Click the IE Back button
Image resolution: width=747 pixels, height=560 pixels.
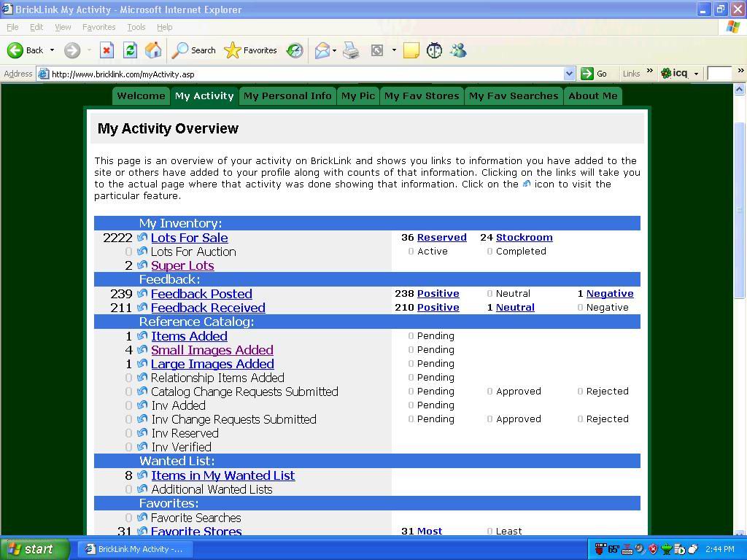26,50
